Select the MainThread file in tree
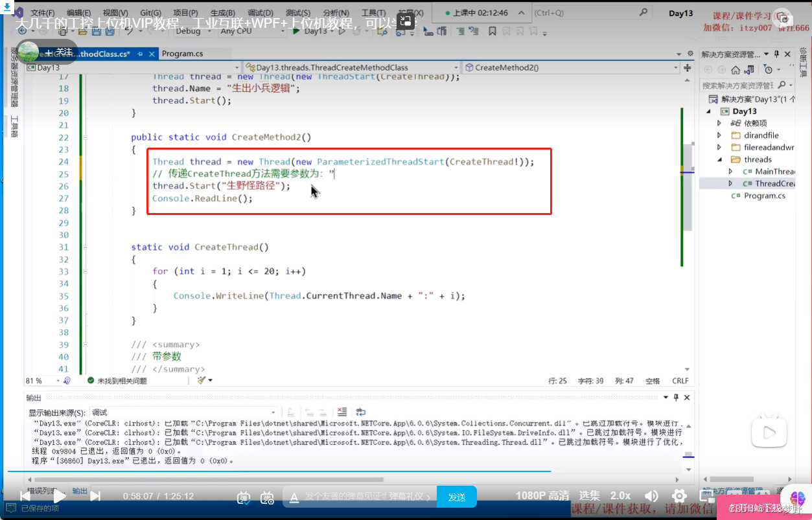 pyautogui.click(x=774, y=172)
